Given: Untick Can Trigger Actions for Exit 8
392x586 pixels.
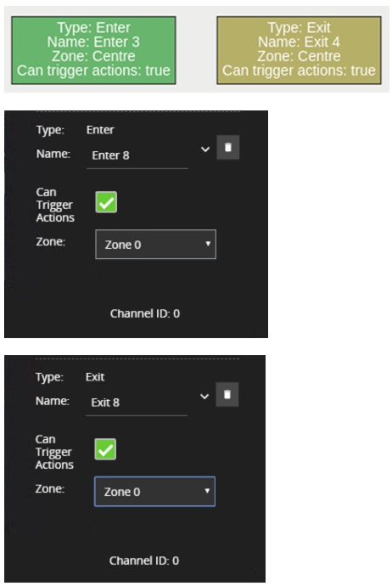Looking at the screenshot, I should pos(106,449).
